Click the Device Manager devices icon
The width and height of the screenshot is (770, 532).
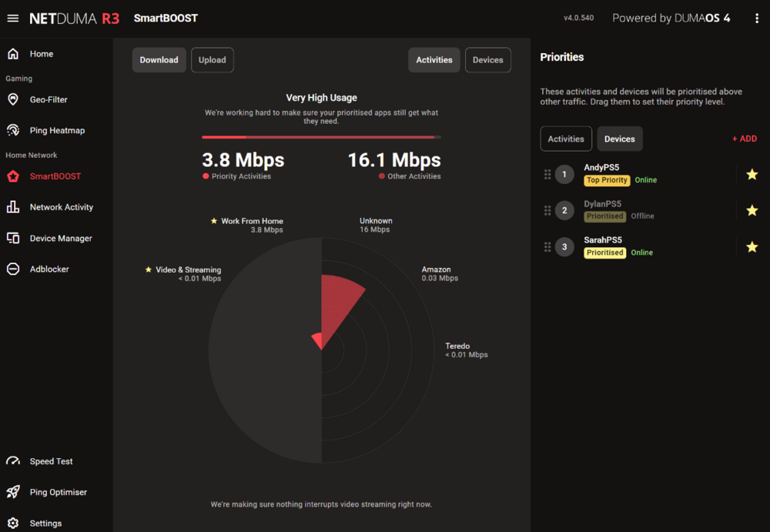pos(13,238)
